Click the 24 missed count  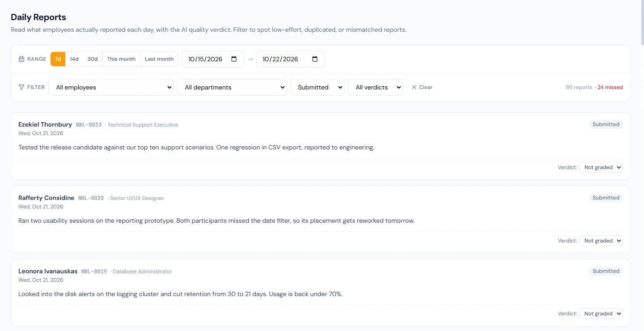click(610, 87)
